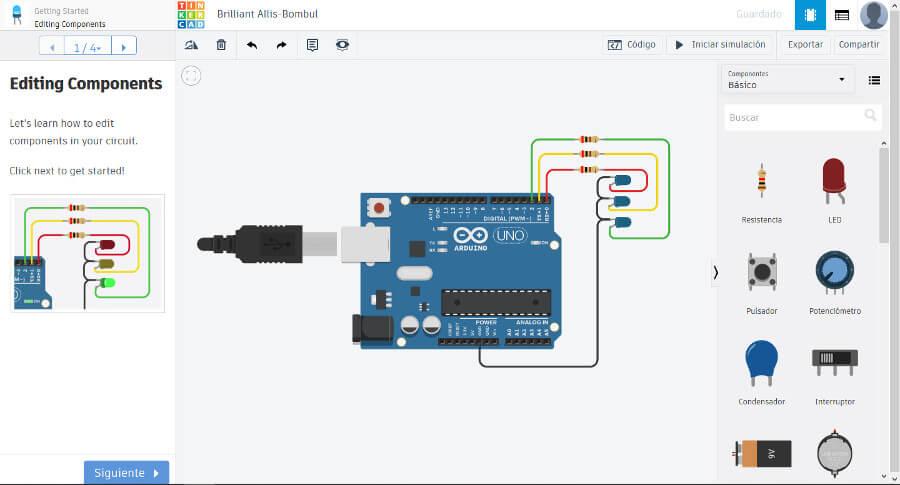The image size is (900, 485).
Task: Click the redo arrow icon
Action: [281, 45]
